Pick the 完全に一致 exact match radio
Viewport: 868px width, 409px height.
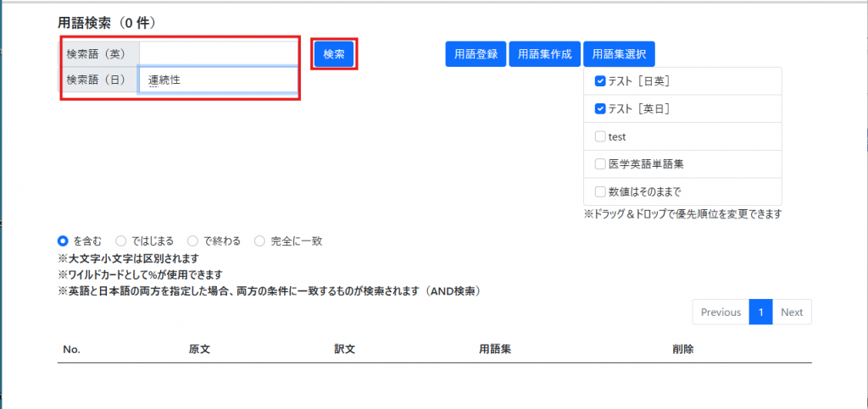tap(260, 241)
